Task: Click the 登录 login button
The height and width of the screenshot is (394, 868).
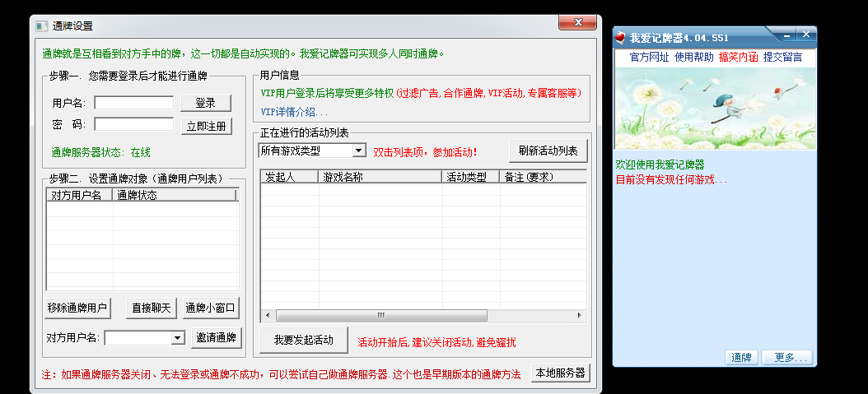Action: pyautogui.click(x=205, y=103)
